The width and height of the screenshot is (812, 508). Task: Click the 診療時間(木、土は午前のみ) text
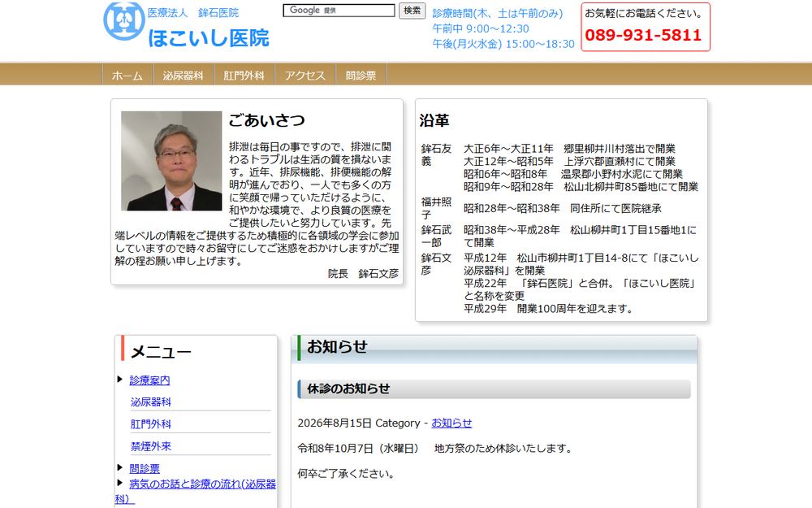tap(498, 14)
